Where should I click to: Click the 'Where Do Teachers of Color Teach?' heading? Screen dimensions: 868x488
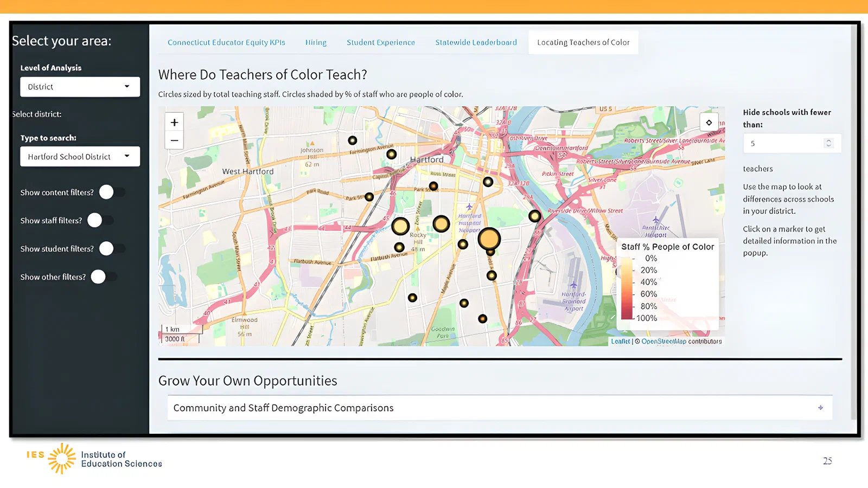coord(263,75)
